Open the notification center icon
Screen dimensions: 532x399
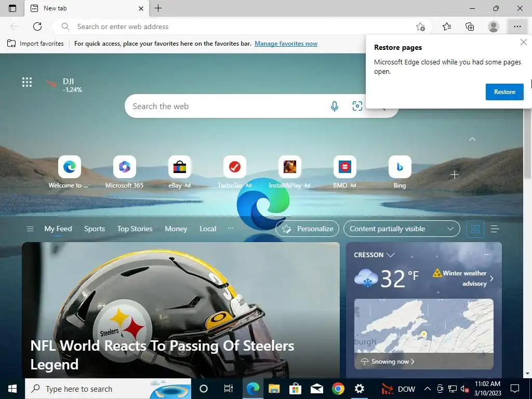515,389
